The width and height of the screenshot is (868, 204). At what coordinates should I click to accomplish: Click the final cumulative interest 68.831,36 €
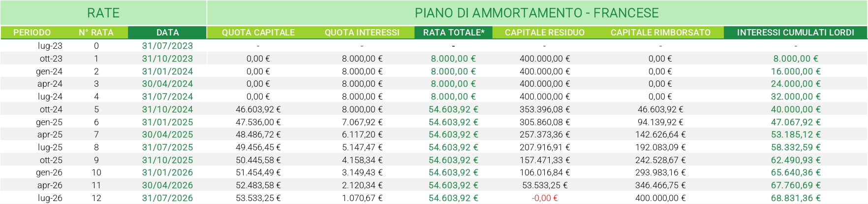point(796,198)
